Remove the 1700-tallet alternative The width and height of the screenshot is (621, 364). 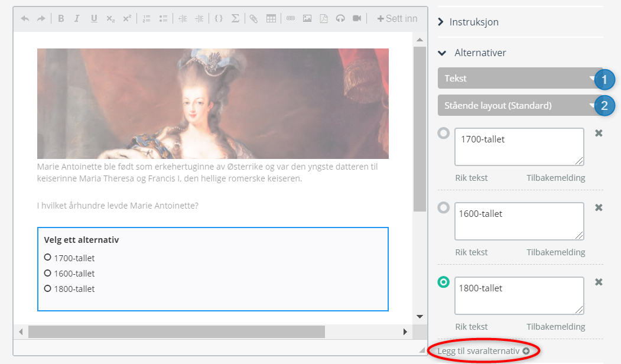coord(599,133)
